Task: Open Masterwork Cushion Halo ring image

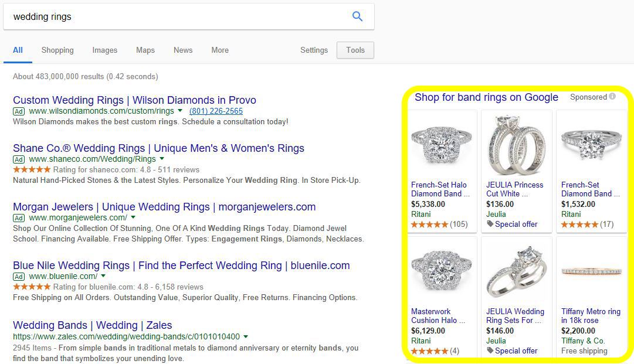Action: click(x=442, y=270)
